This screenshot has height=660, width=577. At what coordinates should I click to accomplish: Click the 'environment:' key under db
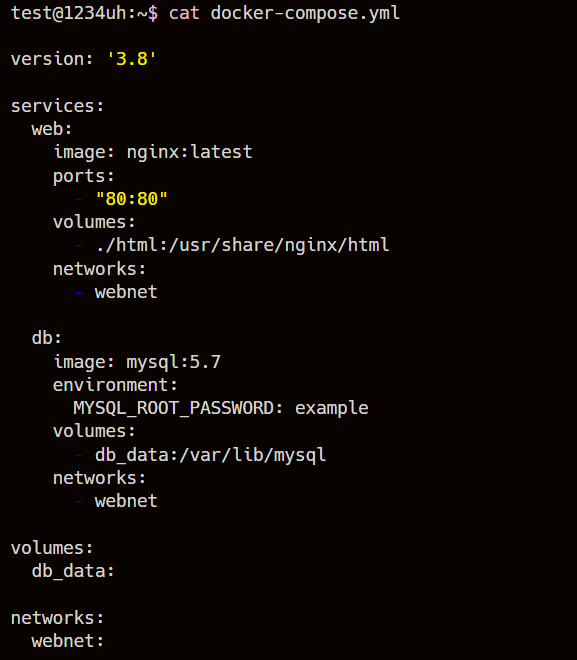[115, 385]
